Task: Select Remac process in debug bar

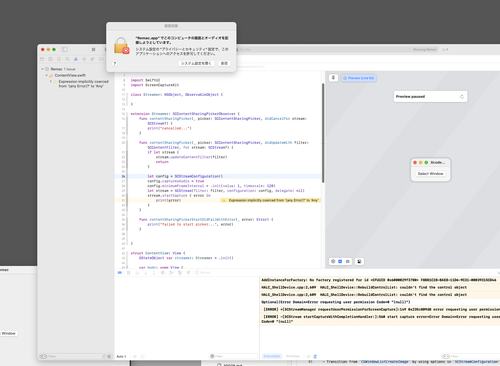Action: pyautogui.click(x=203, y=273)
